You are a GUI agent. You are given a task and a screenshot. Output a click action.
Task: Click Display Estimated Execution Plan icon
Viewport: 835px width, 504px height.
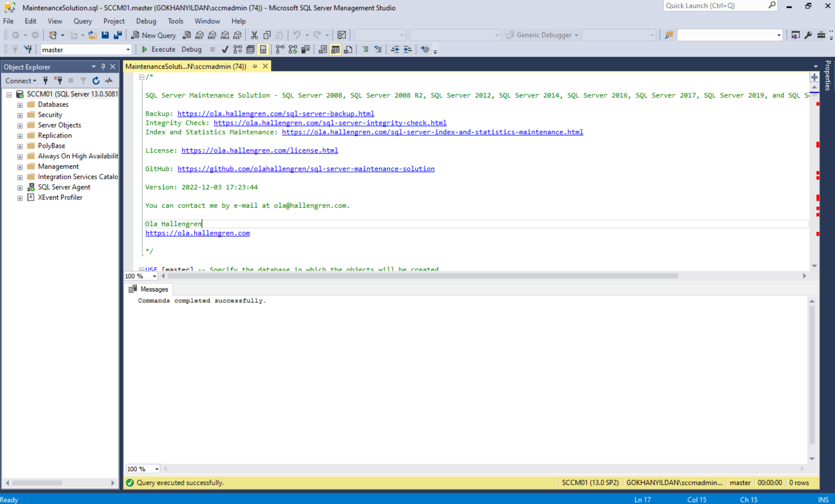[238, 49]
